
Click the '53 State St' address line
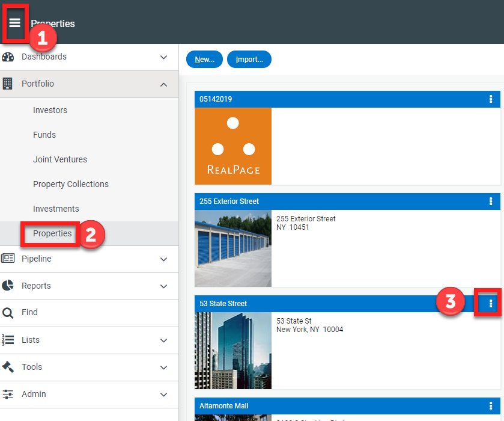coord(294,321)
